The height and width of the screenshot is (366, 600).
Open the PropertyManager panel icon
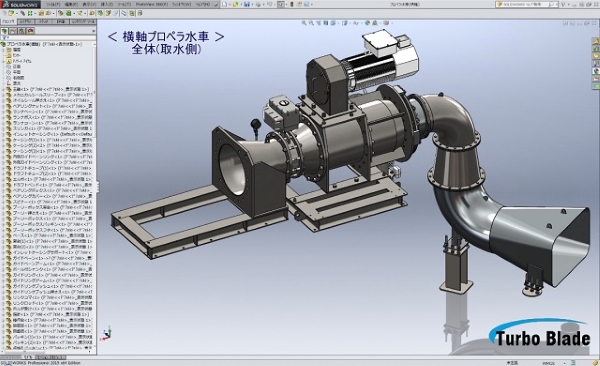tap(13, 31)
